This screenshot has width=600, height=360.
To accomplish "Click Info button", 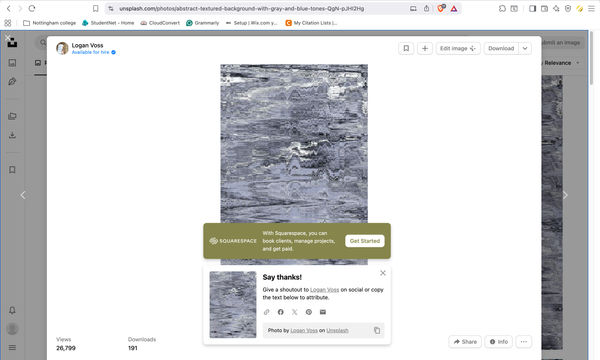I will [499, 342].
